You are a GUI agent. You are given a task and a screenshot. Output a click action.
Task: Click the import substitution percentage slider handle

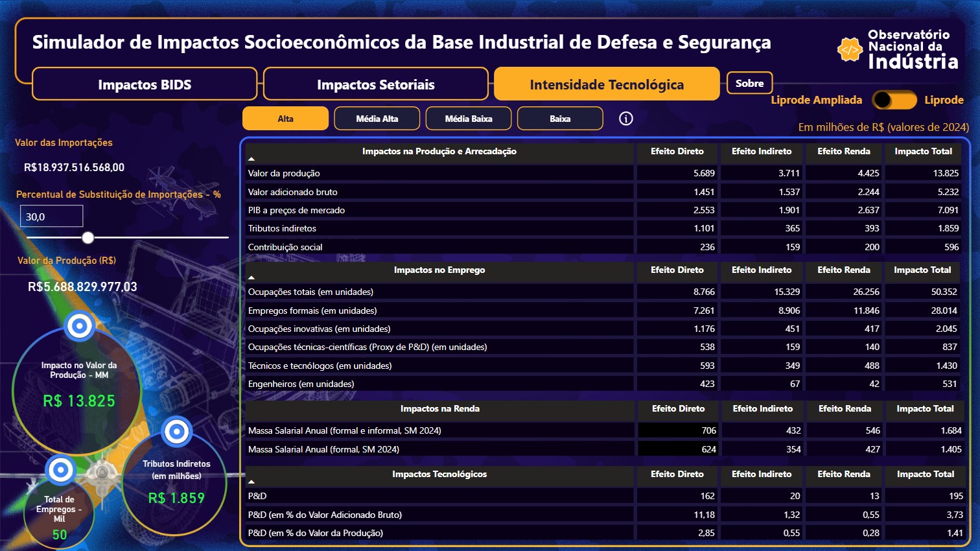88,238
